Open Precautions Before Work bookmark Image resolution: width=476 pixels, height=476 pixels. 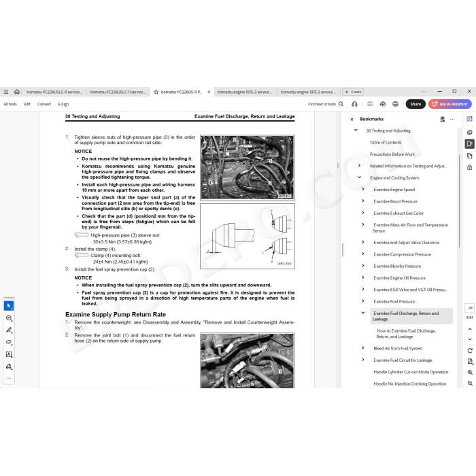click(392, 154)
